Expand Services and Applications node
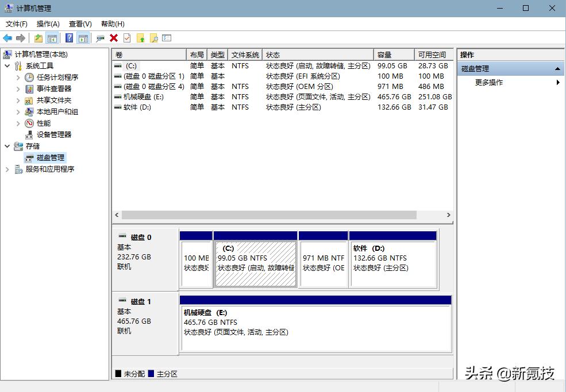 coord(7,169)
